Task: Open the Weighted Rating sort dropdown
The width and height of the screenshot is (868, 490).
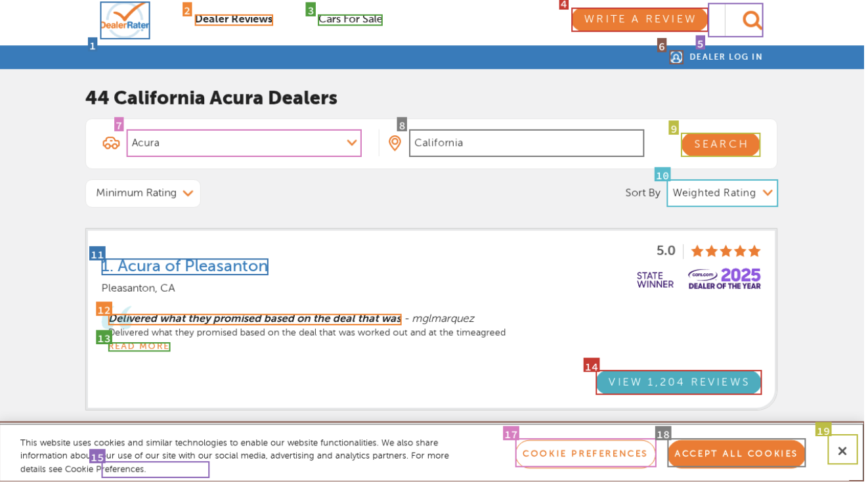Action: [722, 192]
